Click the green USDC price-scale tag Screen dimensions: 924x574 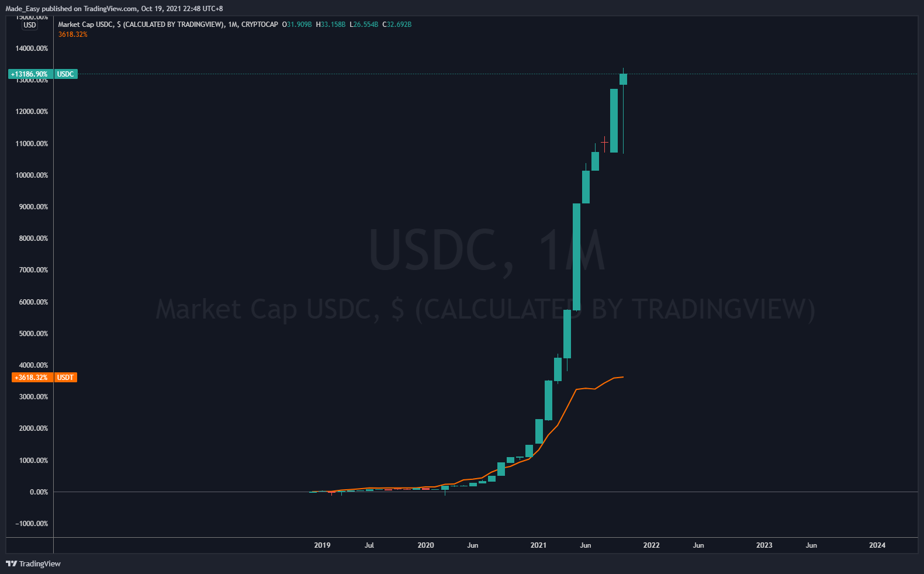(65, 74)
